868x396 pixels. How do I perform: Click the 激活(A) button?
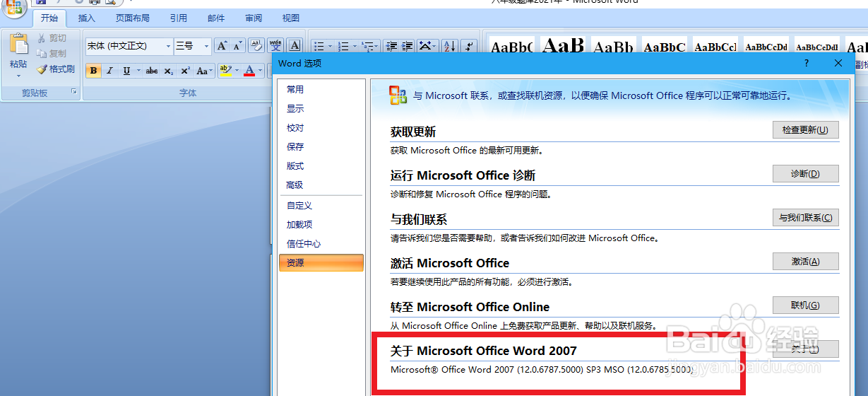(x=806, y=262)
